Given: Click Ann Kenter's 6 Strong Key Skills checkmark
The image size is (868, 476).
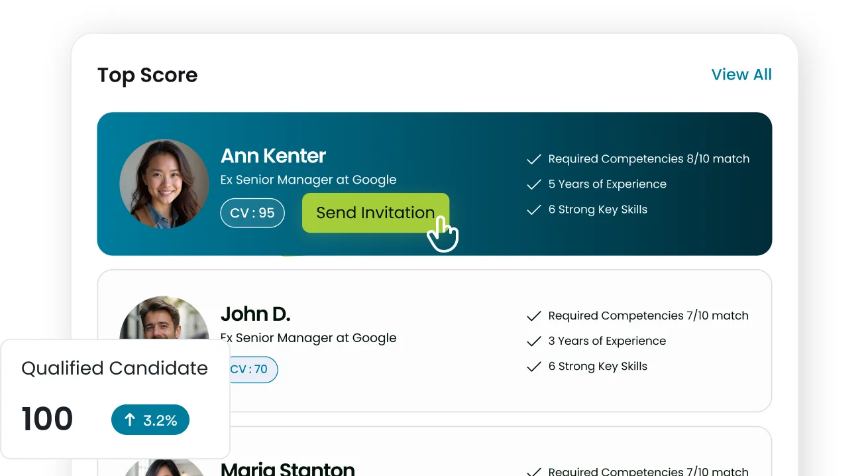Looking at the screenshot, I should (x=534, y=209).
